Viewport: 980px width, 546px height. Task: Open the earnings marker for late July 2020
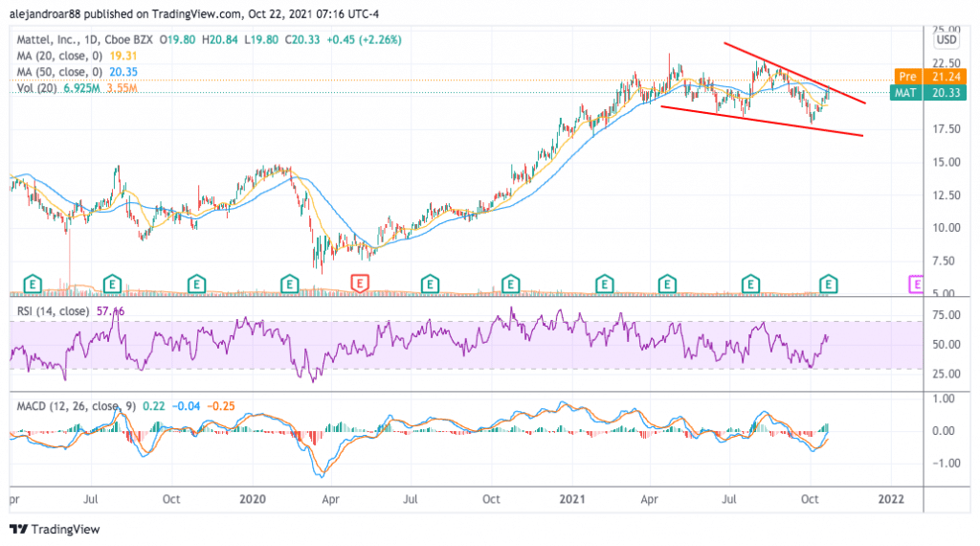pyautogui.click(x=430, y=284)
